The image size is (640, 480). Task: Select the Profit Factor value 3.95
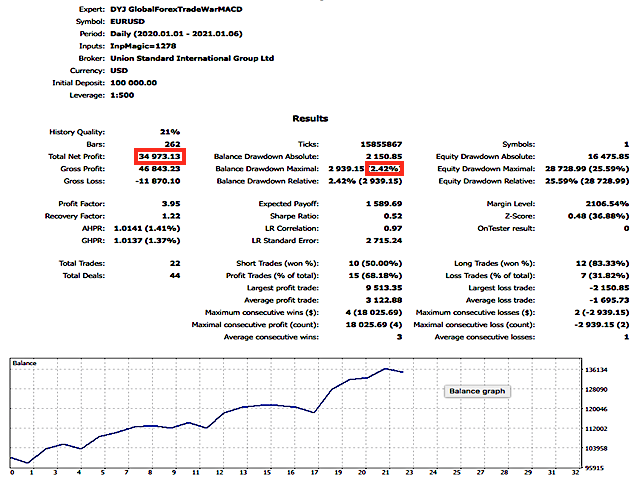pos(171,204)
